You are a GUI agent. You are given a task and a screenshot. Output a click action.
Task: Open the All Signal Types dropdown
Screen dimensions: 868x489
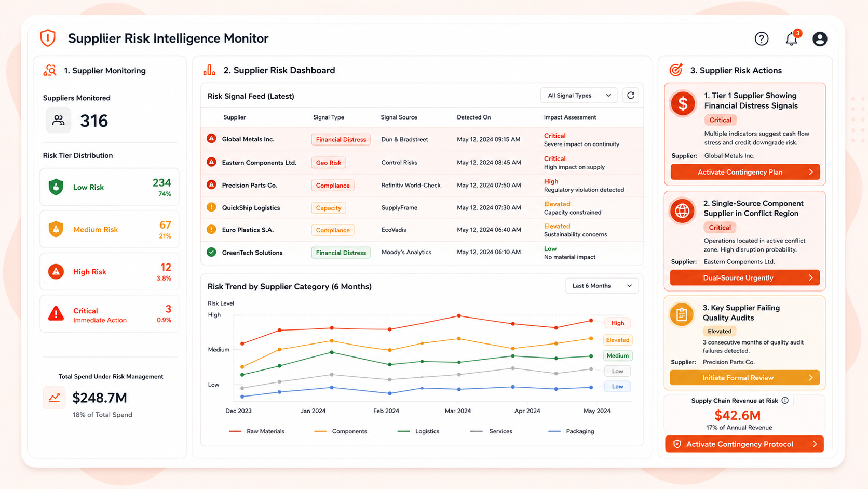(x=579, y=96)
